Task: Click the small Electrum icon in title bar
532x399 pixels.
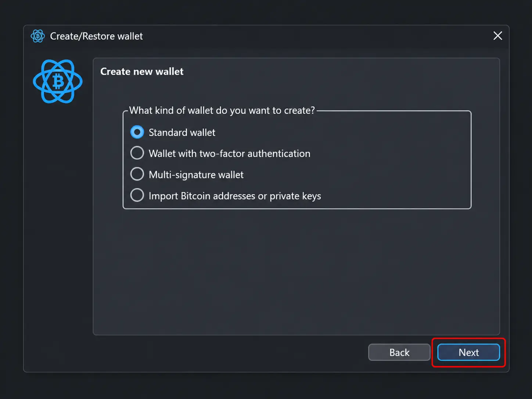Action: tap(37, 36)
